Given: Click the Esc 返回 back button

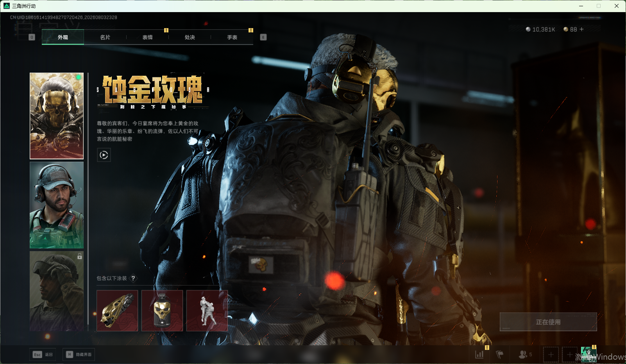Looking at the screenshot, I should [x=43, y=354].
